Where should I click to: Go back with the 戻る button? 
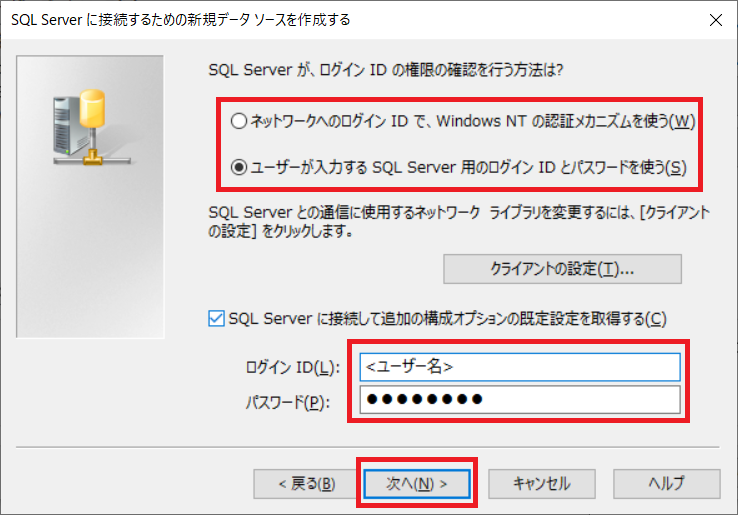306,483
